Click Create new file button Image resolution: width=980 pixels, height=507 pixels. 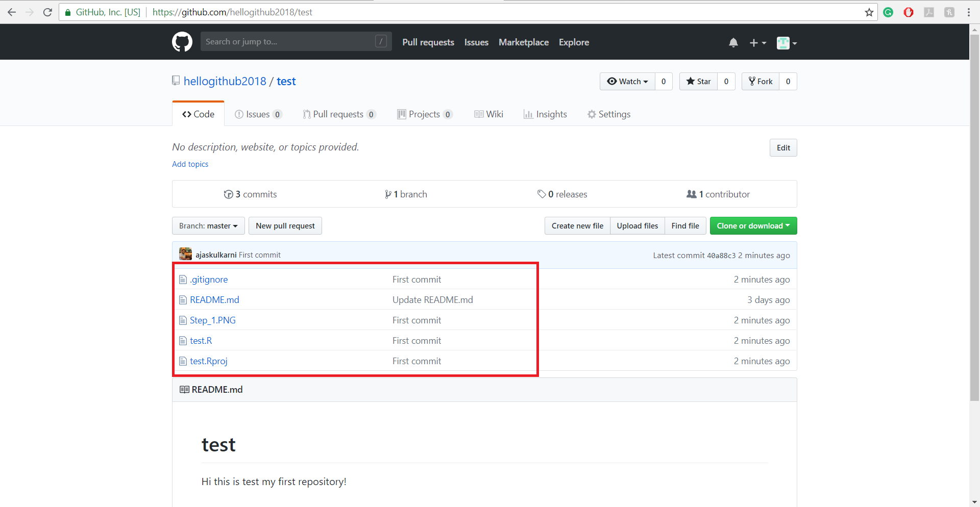pos(577,226)
